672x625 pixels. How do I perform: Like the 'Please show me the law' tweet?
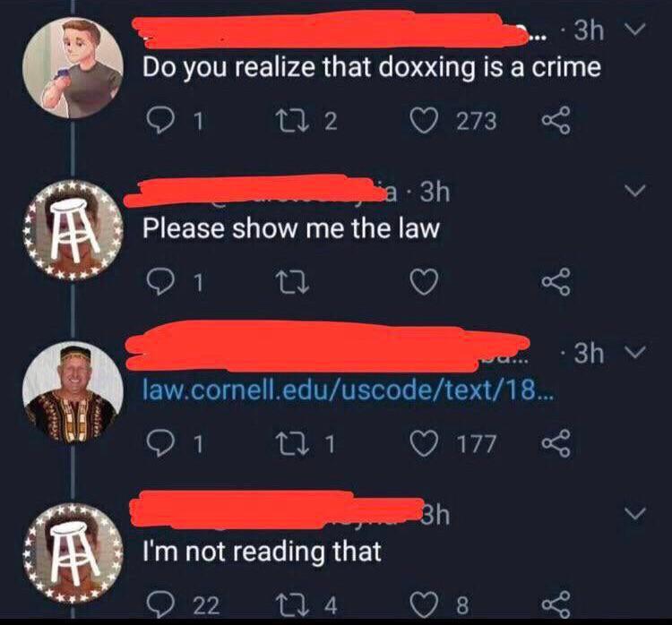(424, 282)
